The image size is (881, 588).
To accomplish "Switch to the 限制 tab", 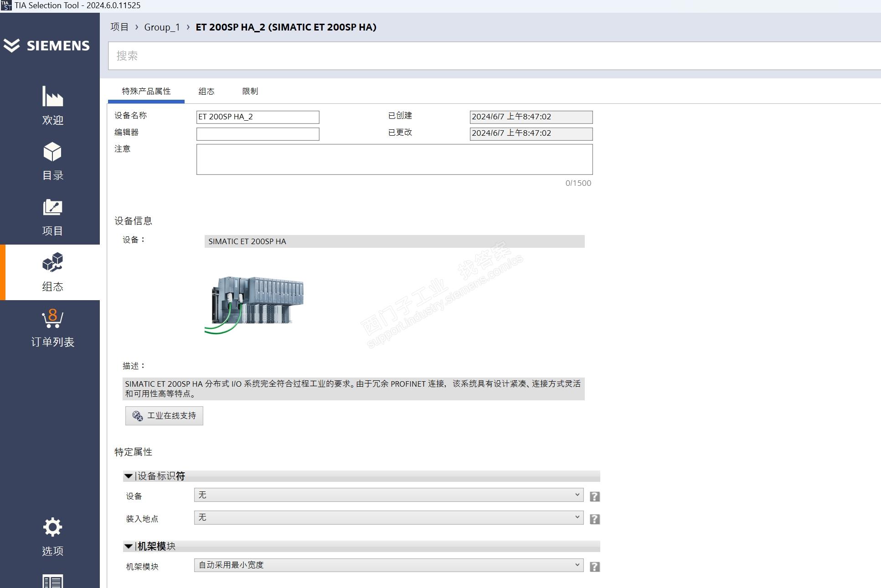I will 250,92.
